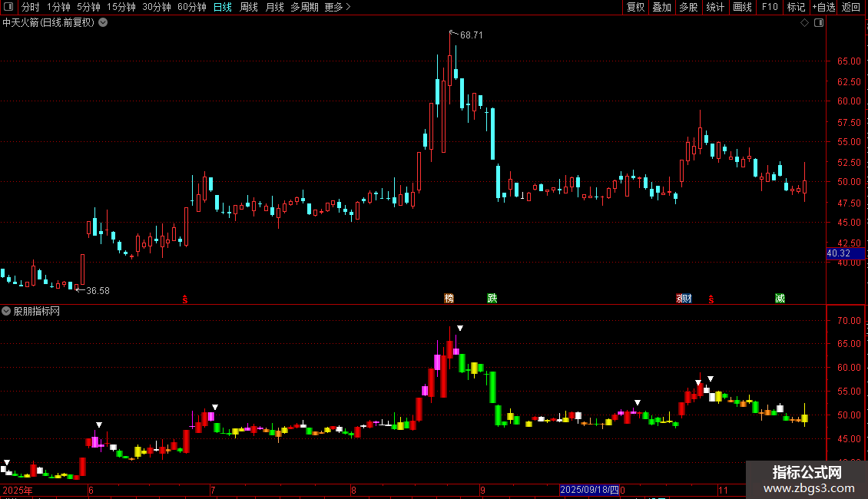Toggle the right panel icon near chart corner
This screenshot has height=499, width=868.
click(x=819, y=23)
